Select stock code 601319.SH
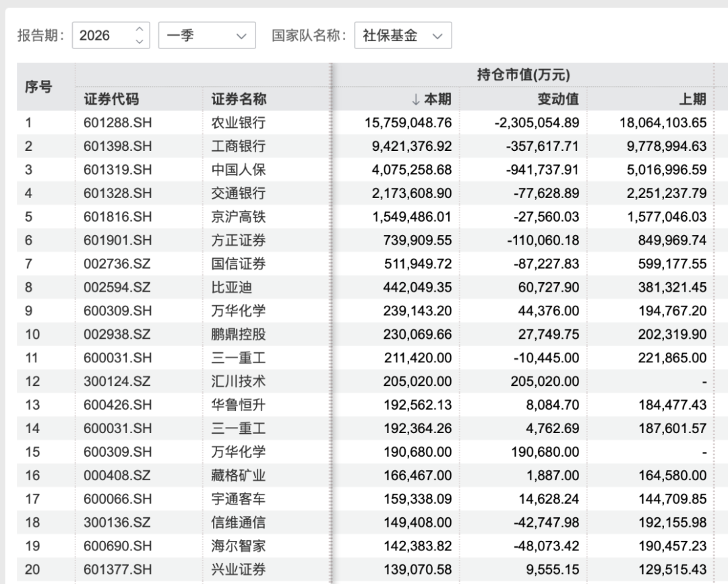Screen dimensions: 728x584 [x=118, y=170]
